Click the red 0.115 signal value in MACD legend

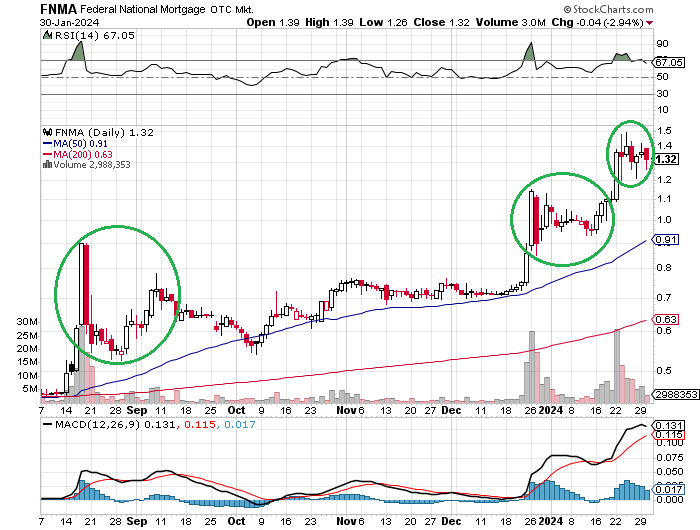coord(200,424)
